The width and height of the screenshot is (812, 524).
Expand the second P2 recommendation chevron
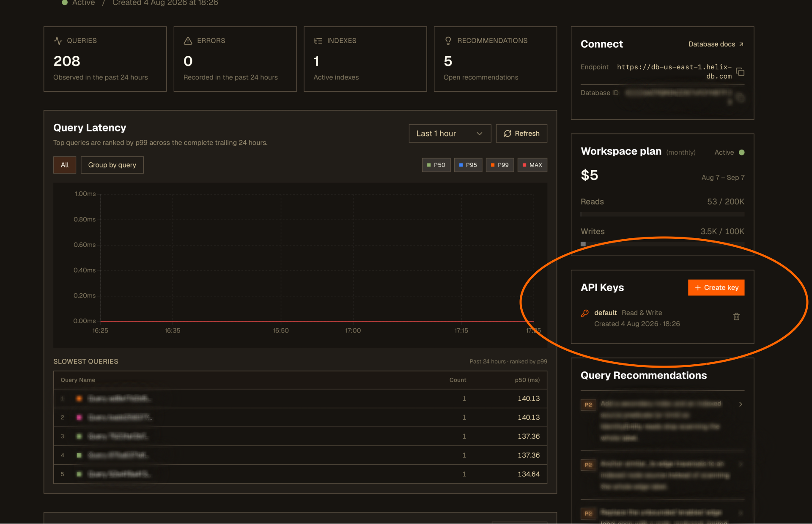pos(741,464)
